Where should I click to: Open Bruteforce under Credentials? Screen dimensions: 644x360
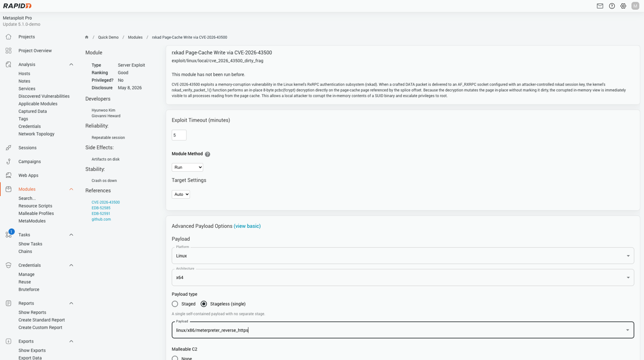point(29,290)
